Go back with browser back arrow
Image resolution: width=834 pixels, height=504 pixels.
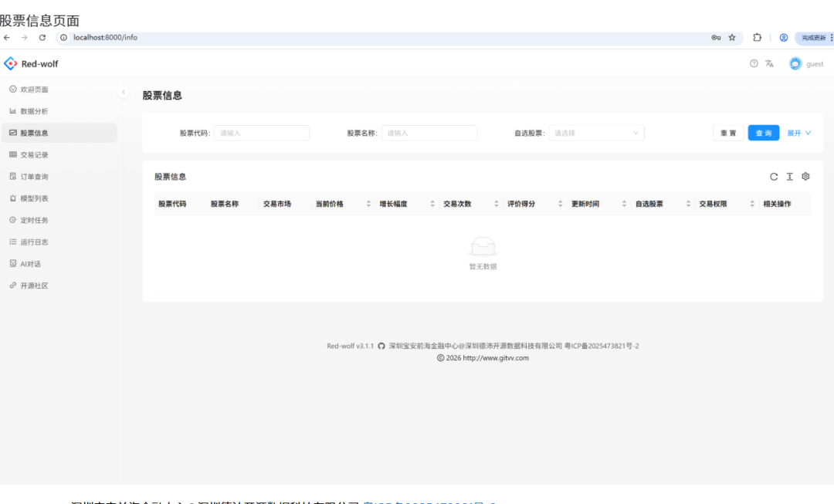(7, 38)
